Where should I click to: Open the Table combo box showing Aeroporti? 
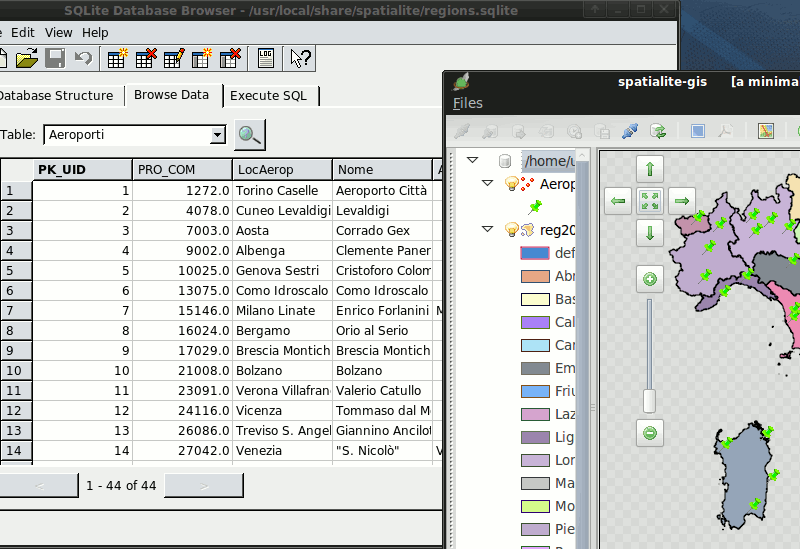point(135,135)
